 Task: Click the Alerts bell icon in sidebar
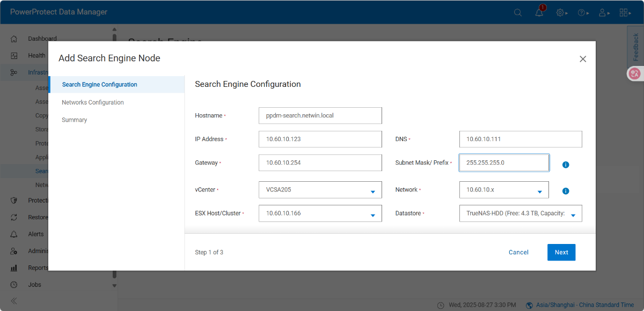[14, 234]
